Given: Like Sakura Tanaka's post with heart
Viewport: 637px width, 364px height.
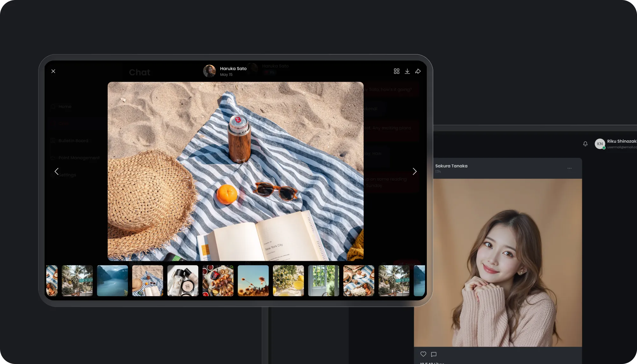Looking at the screenshot, I should (423, 354).
